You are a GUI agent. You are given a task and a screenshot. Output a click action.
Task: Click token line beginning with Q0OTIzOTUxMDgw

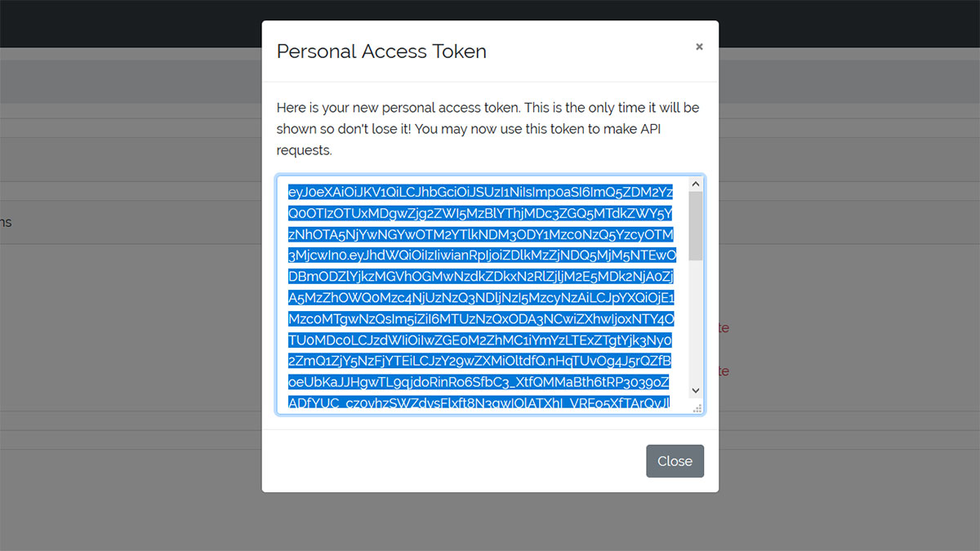click(480, 214)
